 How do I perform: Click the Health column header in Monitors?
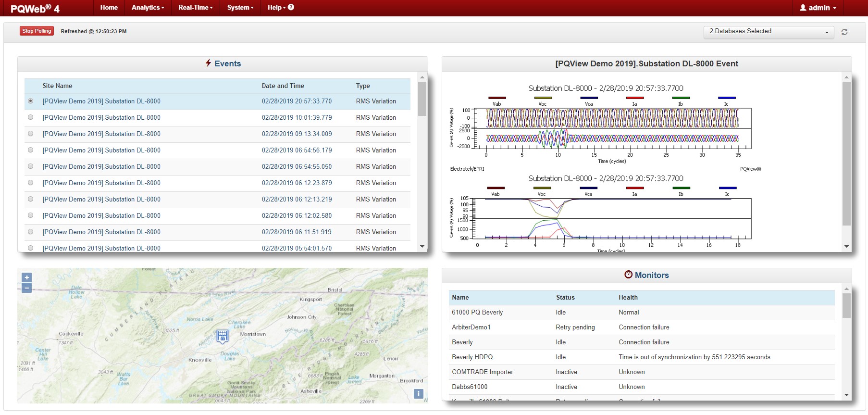pos(628,297)
